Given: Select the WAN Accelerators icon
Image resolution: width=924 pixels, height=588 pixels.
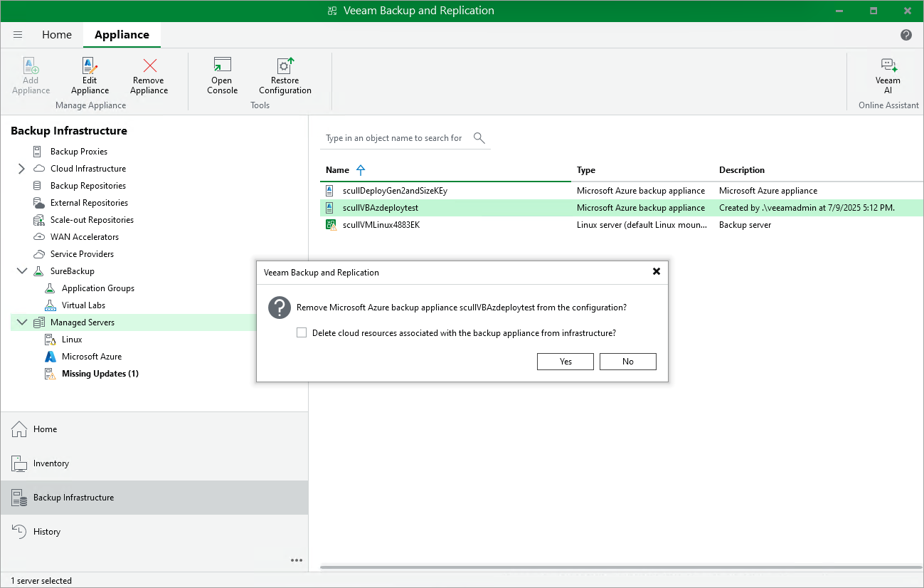Looking at the screenshot, I should (38, 237).
